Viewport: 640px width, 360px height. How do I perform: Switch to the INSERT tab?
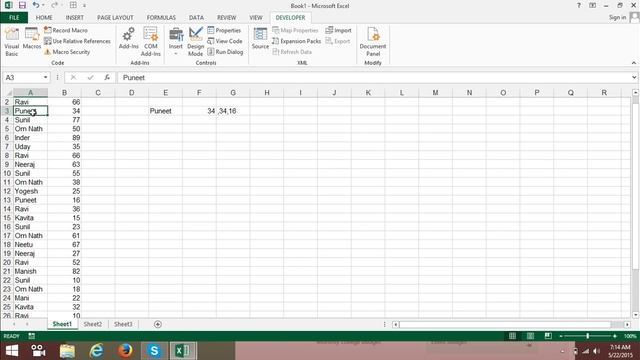point(75,18)
